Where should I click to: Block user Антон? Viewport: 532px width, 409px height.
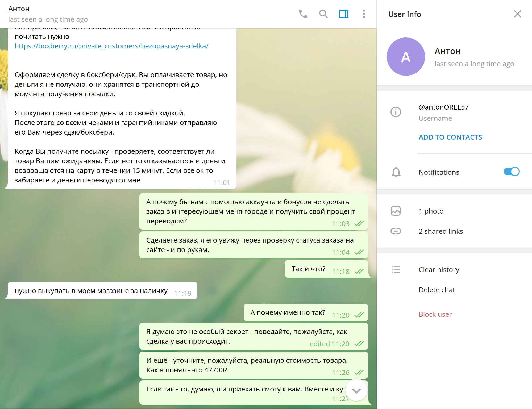pyautogui.click(x=435, y=314)
